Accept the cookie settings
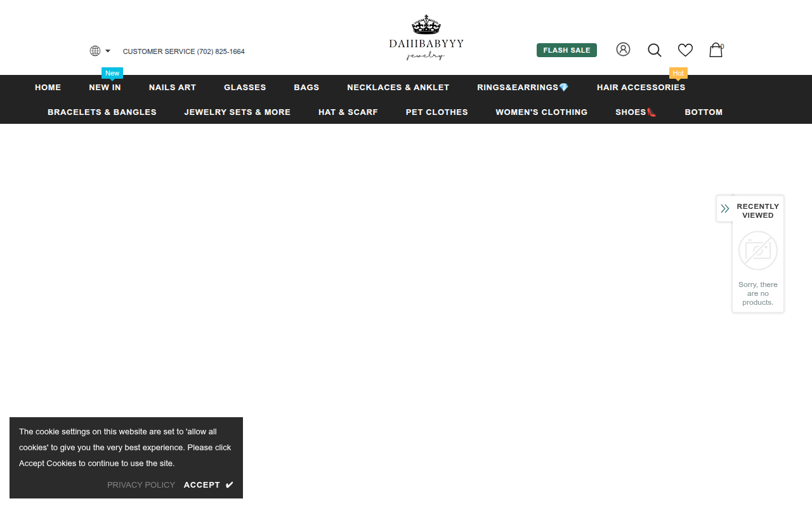This screenshot has width=812, height=508. pos(209,485)
